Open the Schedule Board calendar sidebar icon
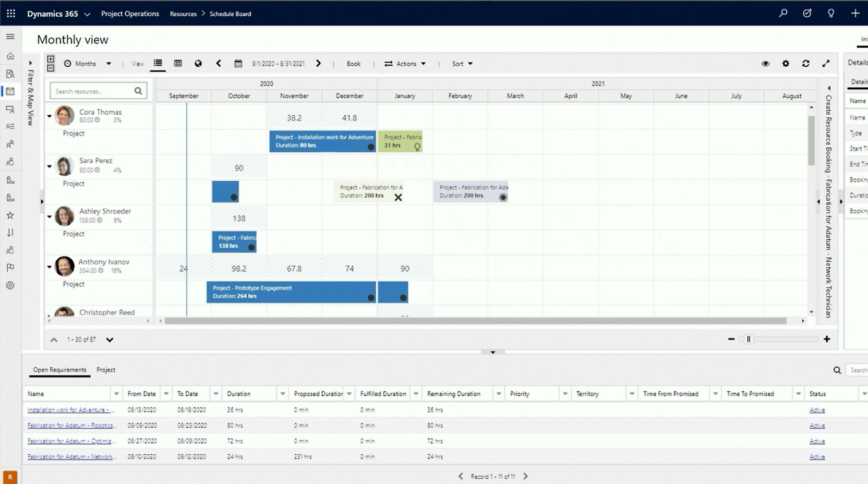Image resolution: width=868 pixels, height=484 pixels. tap(10, 91)
